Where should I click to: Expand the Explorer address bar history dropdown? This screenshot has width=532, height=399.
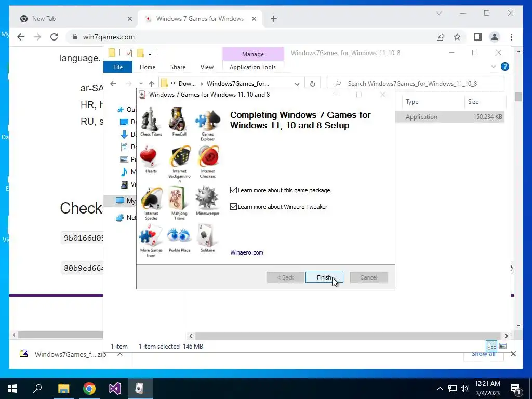[297, 84]
